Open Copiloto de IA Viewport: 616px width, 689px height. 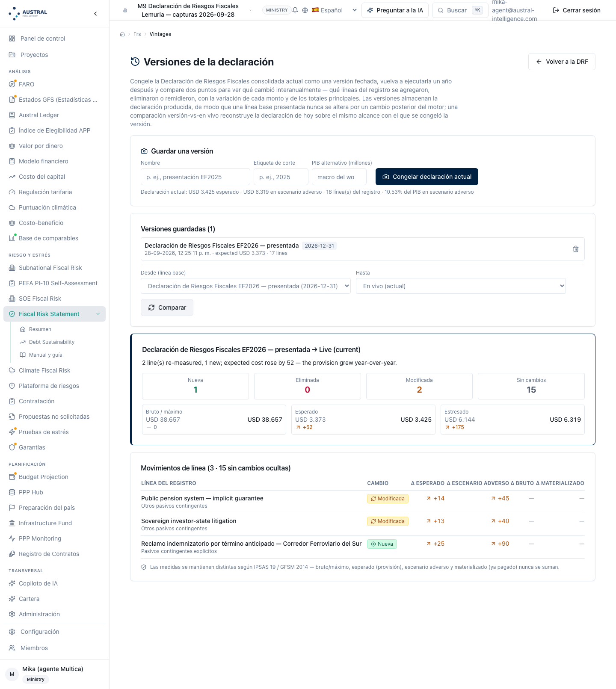(x=54, y=583)
